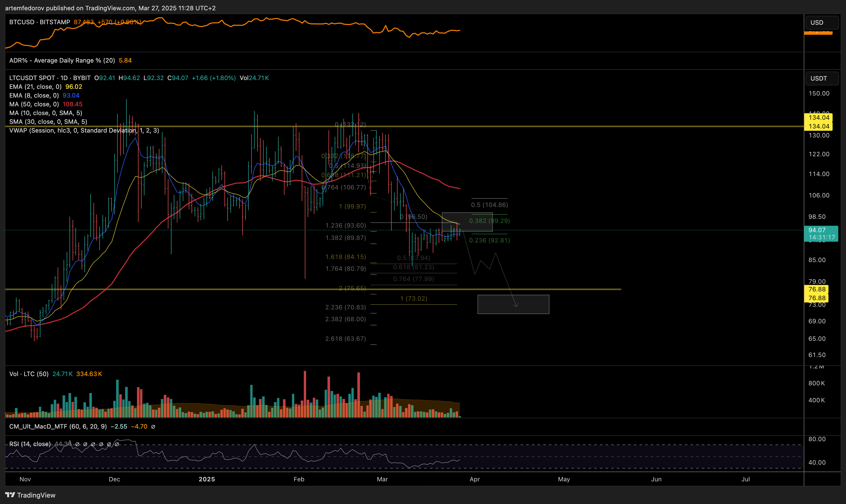Screen dimensions: 846x504
Task: Click the 800K volume axis label
Action: (817, 384)
